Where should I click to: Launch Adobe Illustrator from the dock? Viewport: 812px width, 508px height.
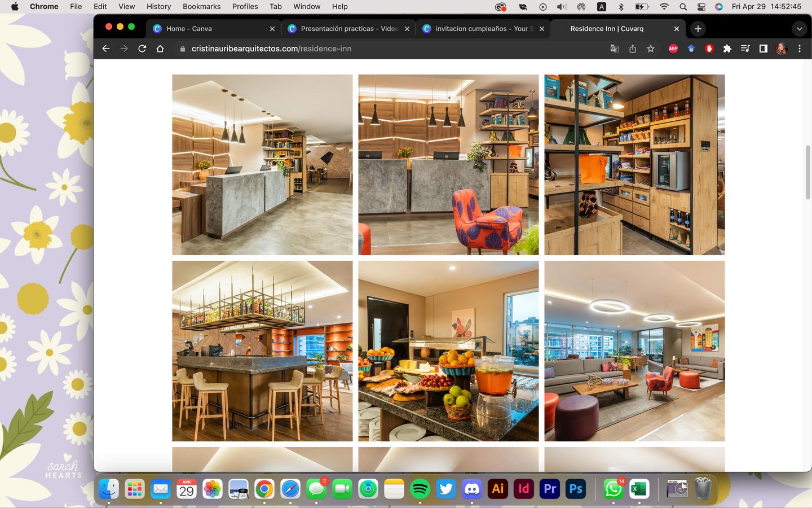[x=498, y=489]
